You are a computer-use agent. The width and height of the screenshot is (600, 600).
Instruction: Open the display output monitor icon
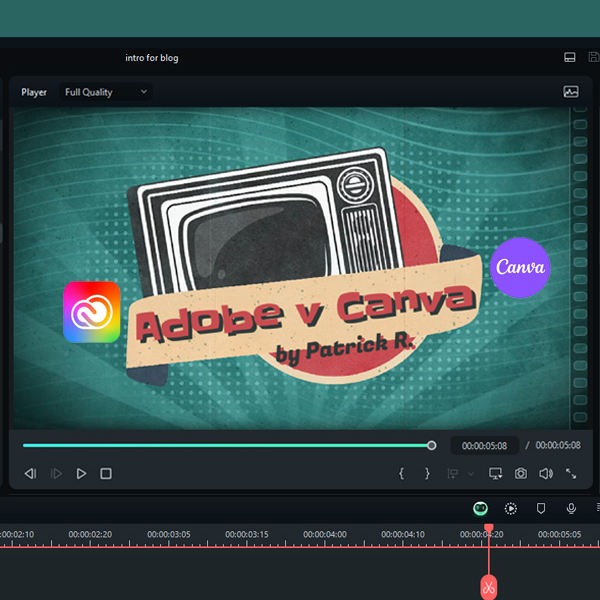(x=495, y=474)
